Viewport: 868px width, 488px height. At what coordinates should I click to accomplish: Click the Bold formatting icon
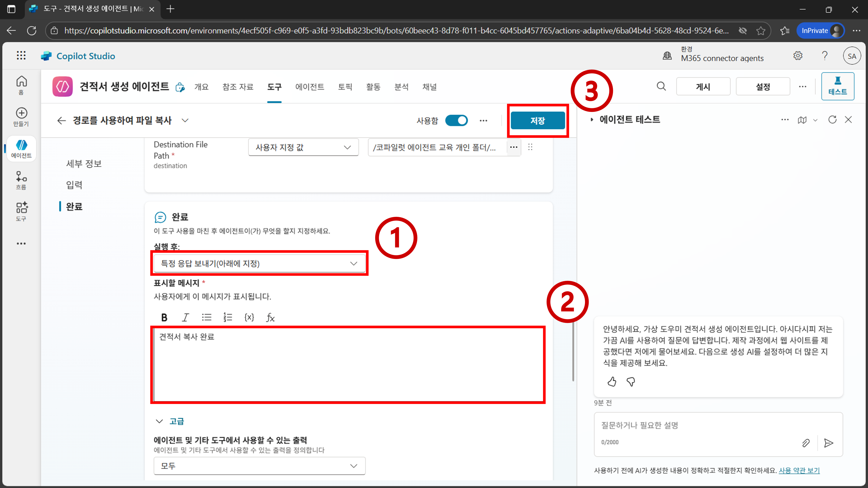(x=164, y=317)
